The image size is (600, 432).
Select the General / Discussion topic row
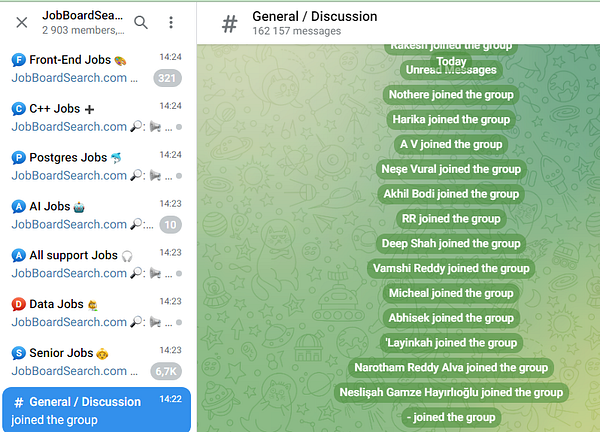pos(96,410)
